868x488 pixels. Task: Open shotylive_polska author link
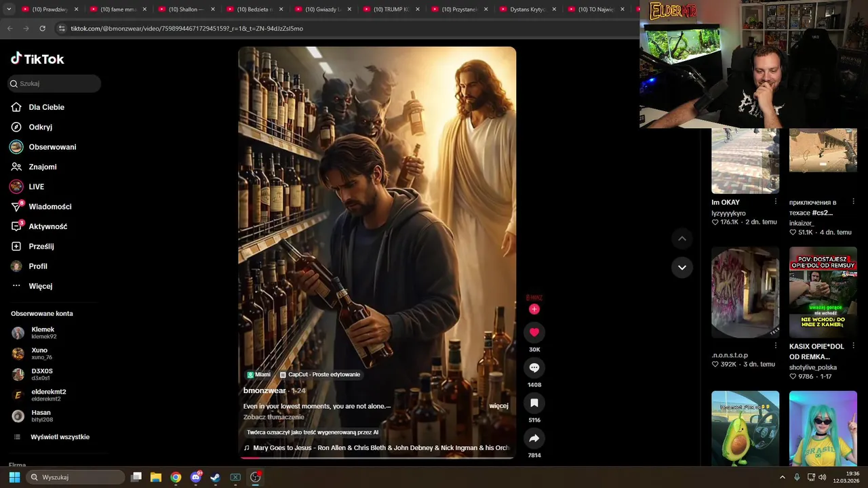pyautogui.click(x=813, y=367)
